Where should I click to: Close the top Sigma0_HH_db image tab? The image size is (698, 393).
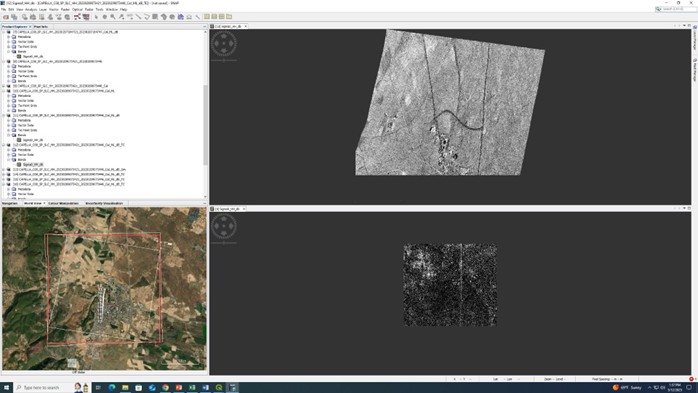pyautogui.click(x=245, y=27)
